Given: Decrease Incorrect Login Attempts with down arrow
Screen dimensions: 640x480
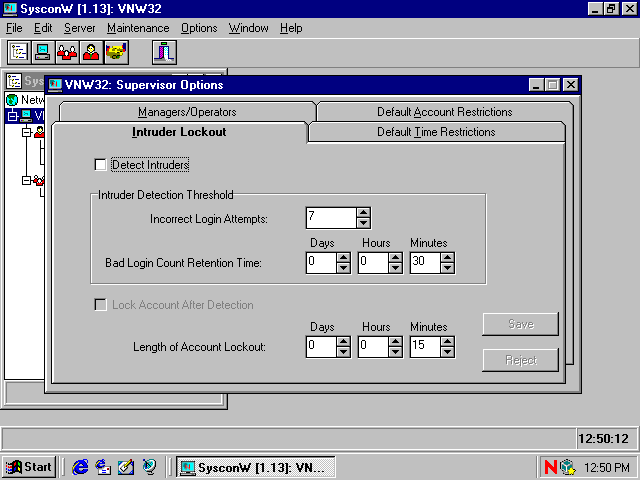Looking at the screenshot, I should pyautogui.click(x=363, y=223).
